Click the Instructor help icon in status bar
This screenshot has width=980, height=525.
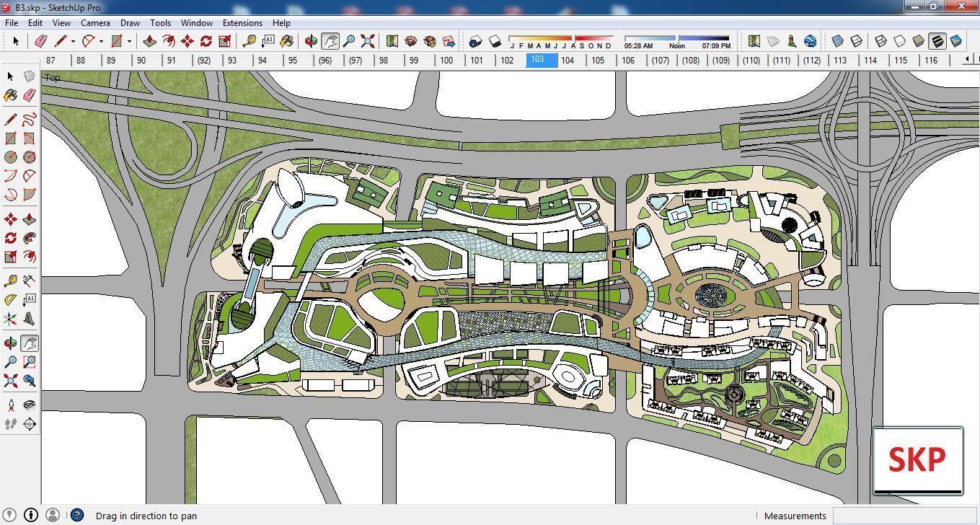pyautogui.click(x=77, y=515)
